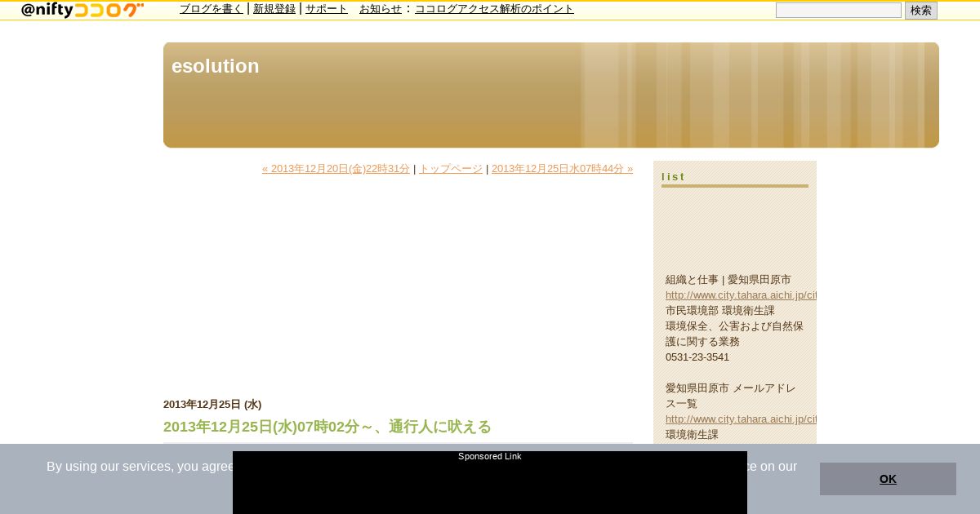
Task: Open second city.tahara.aichi.jp link under メールアドレス一覧
Action: (x=741, y=419)
